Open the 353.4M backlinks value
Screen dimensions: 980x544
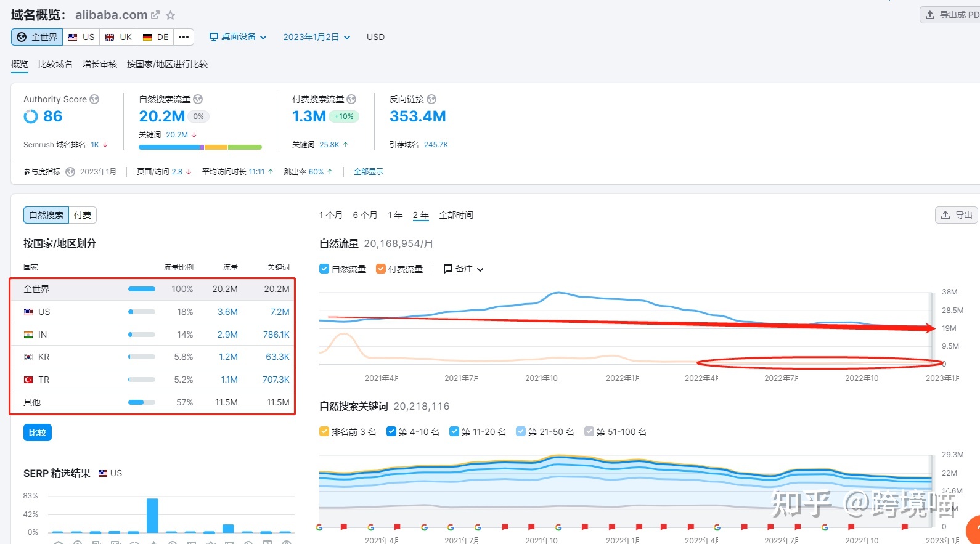point(418,116)
